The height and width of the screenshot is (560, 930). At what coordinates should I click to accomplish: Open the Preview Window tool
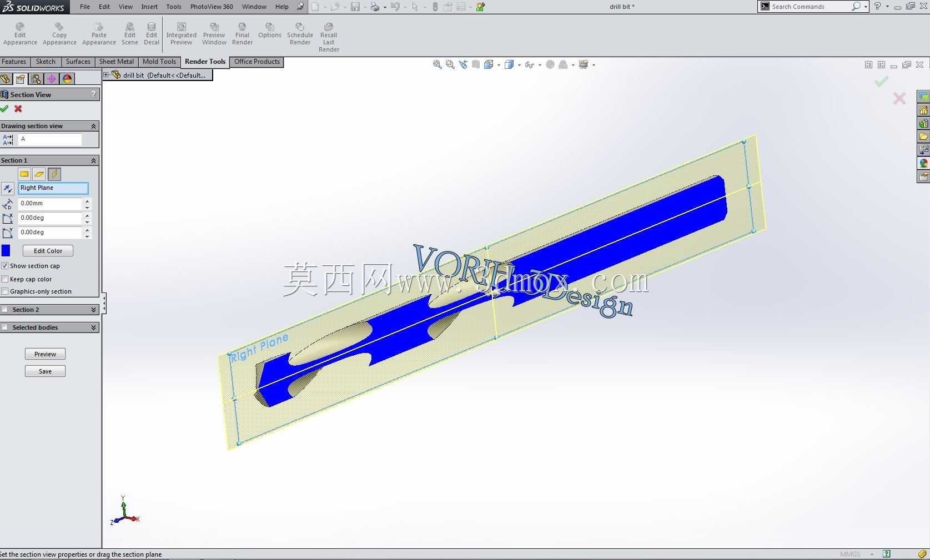214,34
